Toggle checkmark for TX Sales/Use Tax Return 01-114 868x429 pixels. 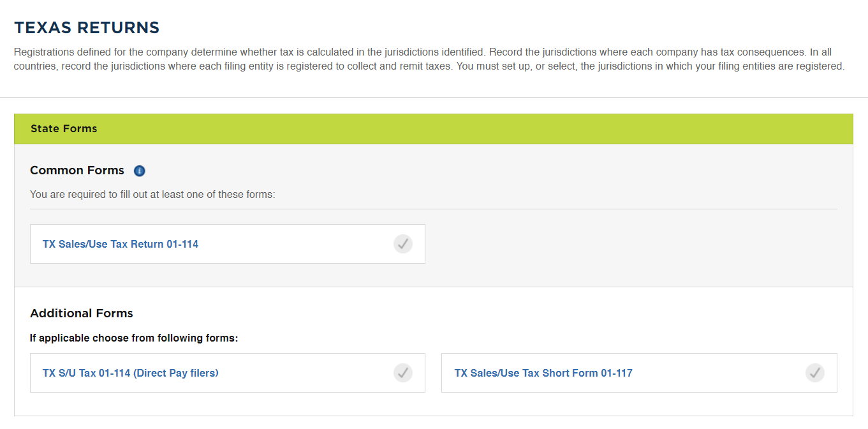coord(403,244)
